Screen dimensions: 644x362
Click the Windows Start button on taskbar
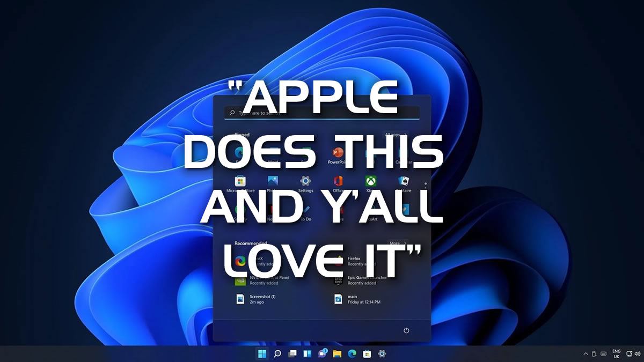[262, 353]
